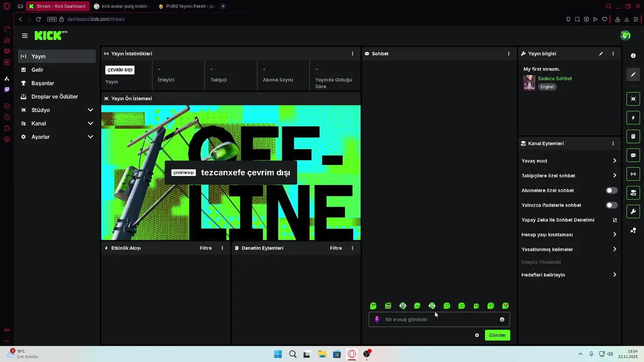Open Takipçilere özel sohbet options arrow
Viewport: 644px width, 362px height.
pyautogui.click(x=614, y=175)
